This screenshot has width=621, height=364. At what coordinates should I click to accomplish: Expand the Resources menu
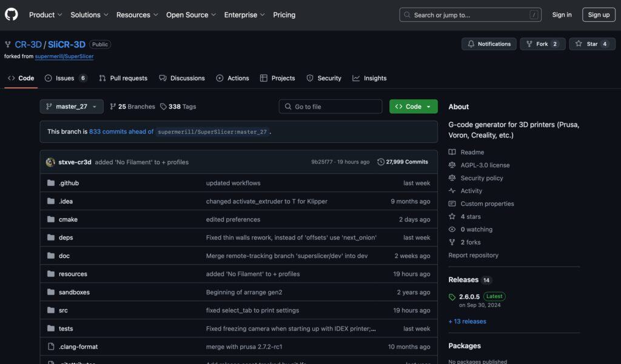pos(137,15)
